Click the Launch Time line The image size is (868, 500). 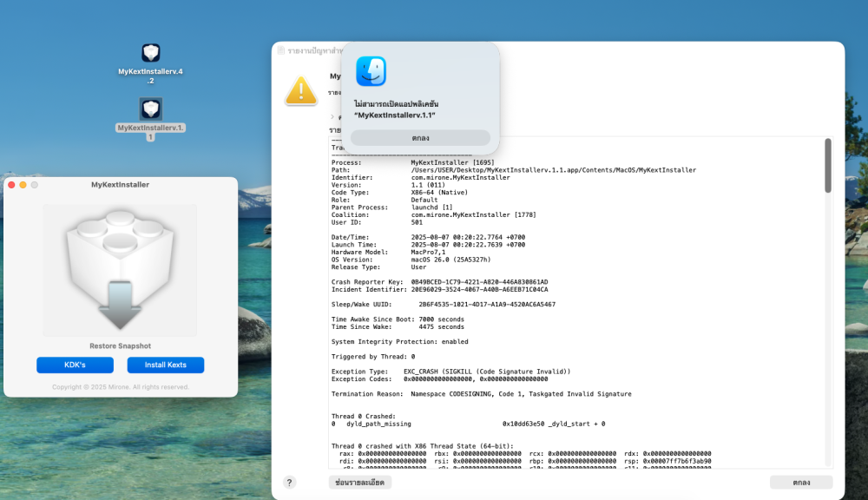429,245
